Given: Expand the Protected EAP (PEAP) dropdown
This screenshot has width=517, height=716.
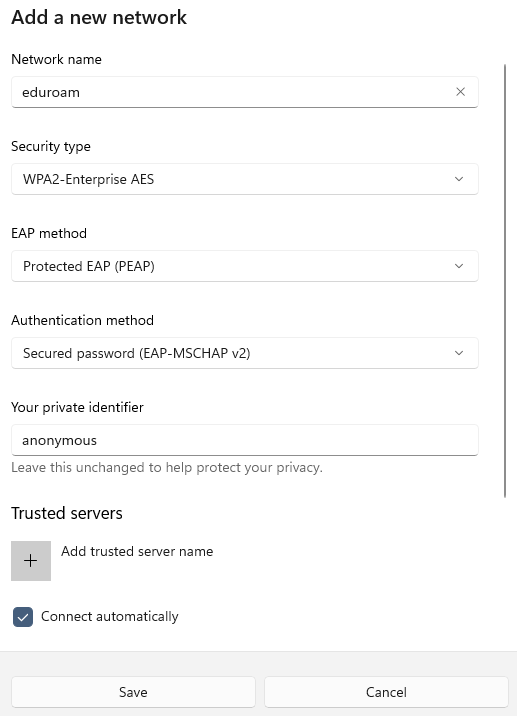Looking at the screenshot, I should [x=245, y=266].
